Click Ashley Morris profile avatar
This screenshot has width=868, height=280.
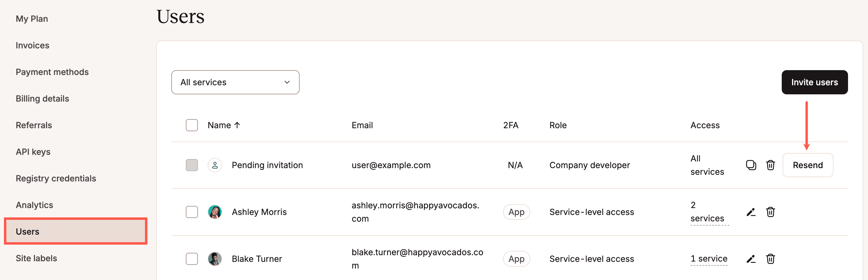point(215,212)
